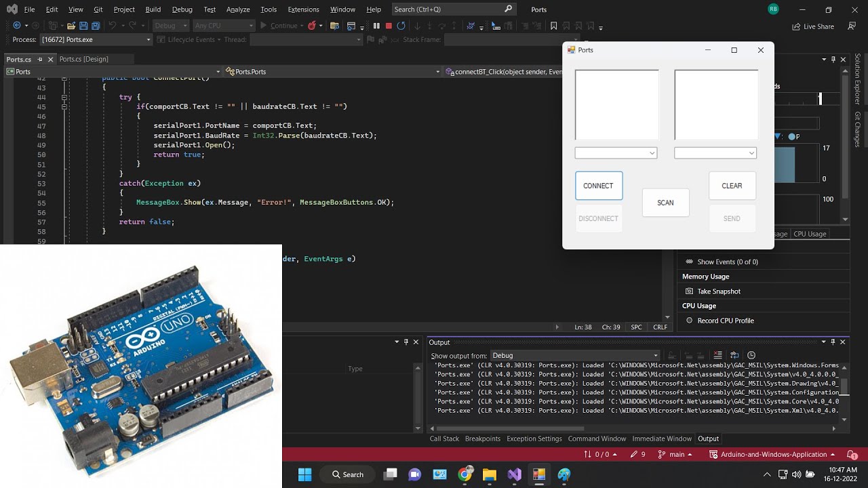Click the Save All icon
The width and height of the screenshot is (868, 488).
point(96,26)
